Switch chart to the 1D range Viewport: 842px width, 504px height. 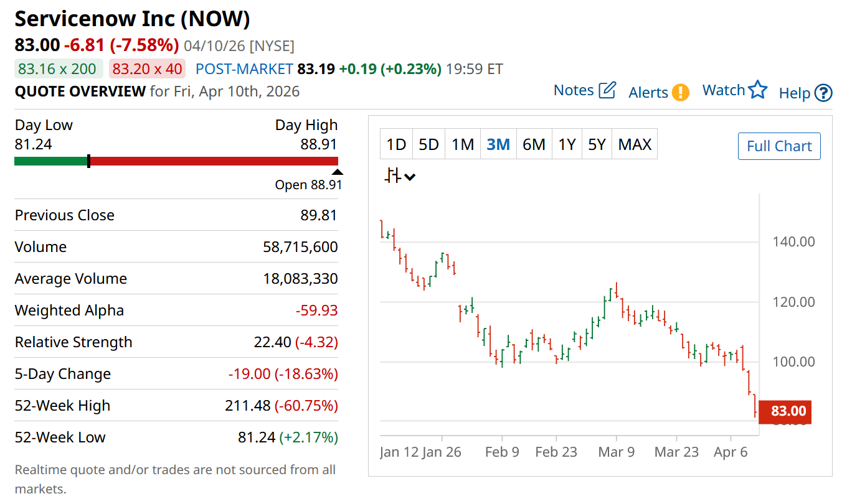396,145
